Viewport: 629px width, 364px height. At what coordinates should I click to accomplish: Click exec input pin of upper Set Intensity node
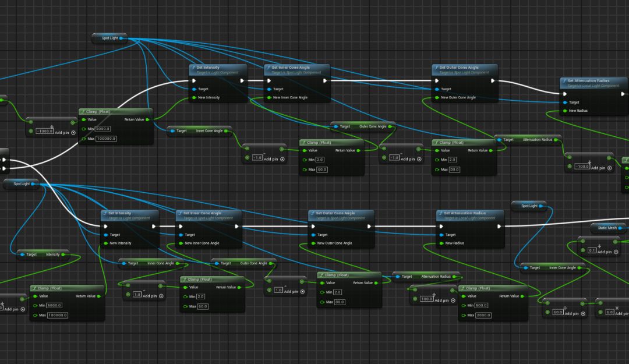pos(194,81)
